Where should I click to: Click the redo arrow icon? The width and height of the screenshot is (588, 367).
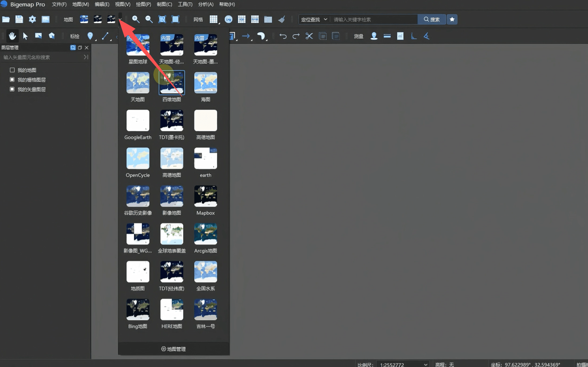click(296, 36)
